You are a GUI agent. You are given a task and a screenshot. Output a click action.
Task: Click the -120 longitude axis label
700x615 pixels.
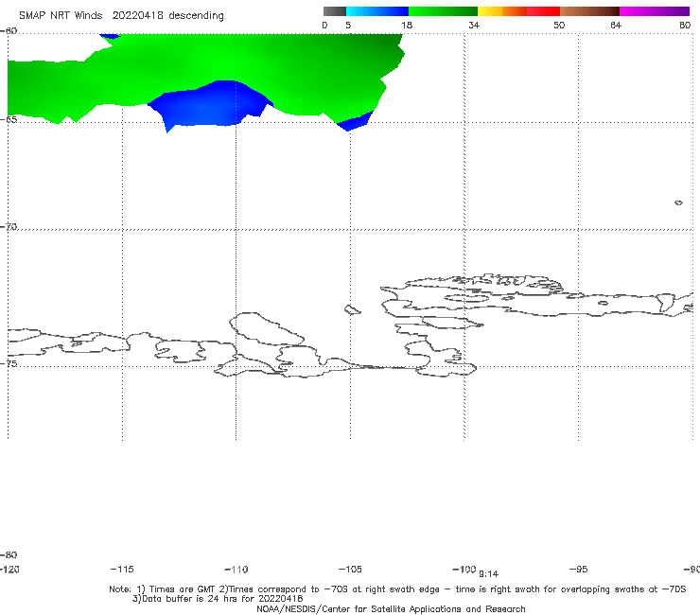(x=9, y=569)
